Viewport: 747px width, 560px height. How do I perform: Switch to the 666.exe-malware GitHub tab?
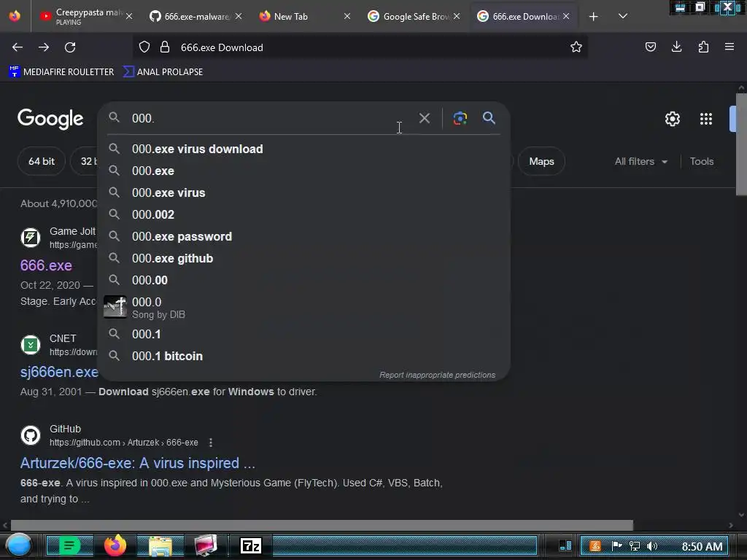tap(196, 16)
